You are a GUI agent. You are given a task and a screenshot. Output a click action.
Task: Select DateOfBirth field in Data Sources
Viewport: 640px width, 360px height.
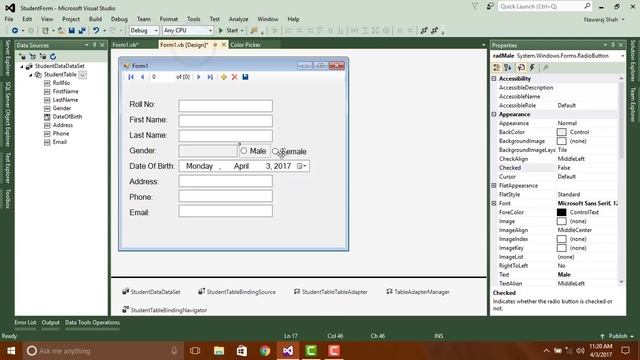coord(67,117)
